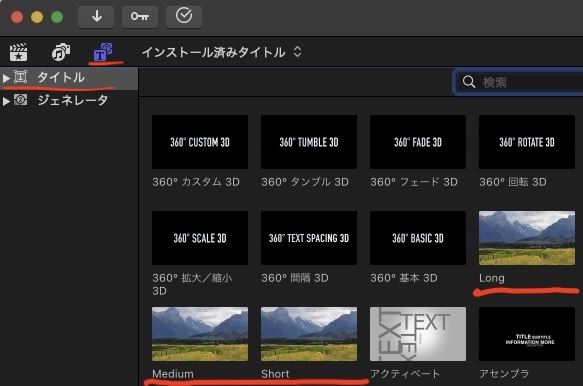Select the タイトル sidebar row

point(69,78)
